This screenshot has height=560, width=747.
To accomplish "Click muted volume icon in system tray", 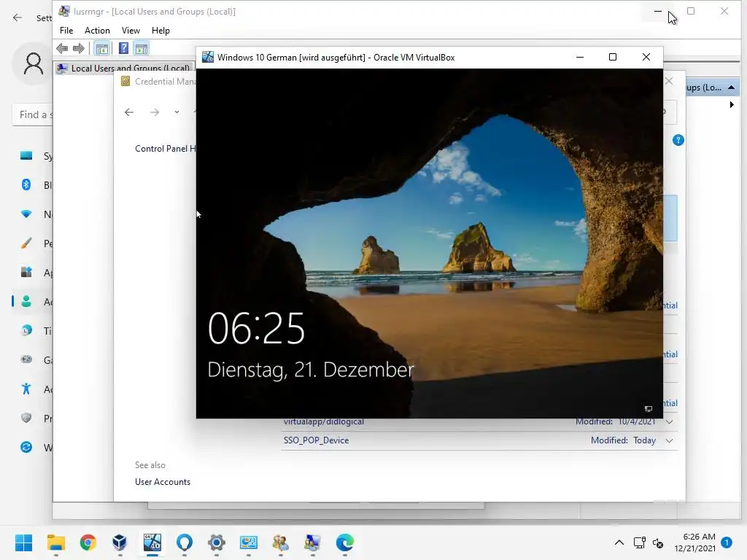I will click(658, 542).
